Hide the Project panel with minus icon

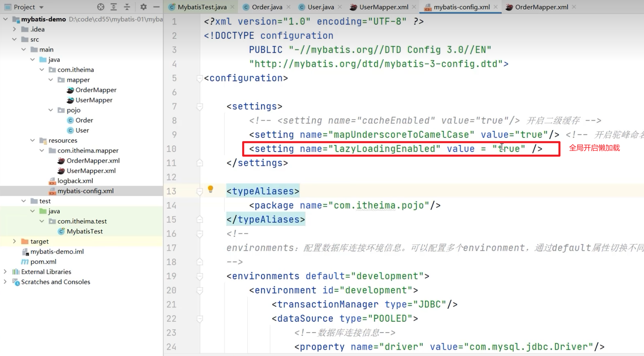156,7
